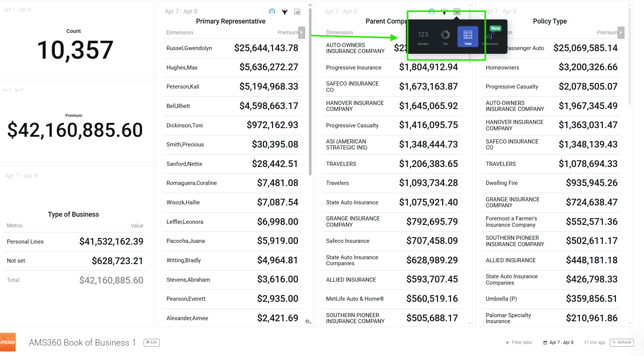644x356 pixels.
Task: Select the Dickinson,Toni row
Action: [232, 126]
